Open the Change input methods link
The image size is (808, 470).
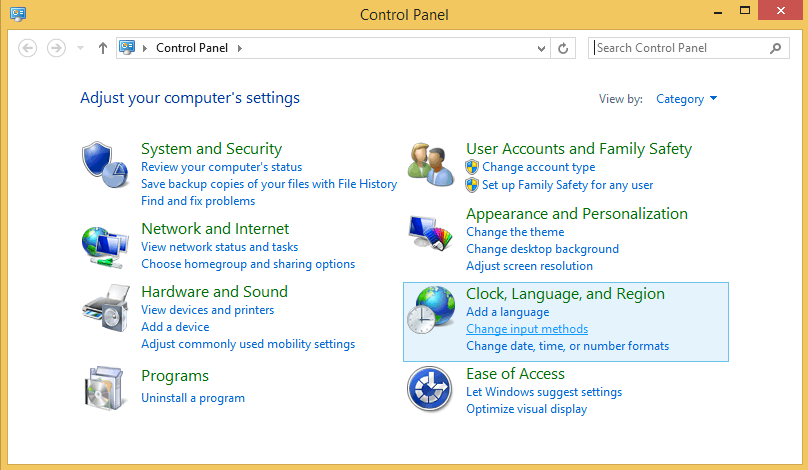(x=527, y=329)
